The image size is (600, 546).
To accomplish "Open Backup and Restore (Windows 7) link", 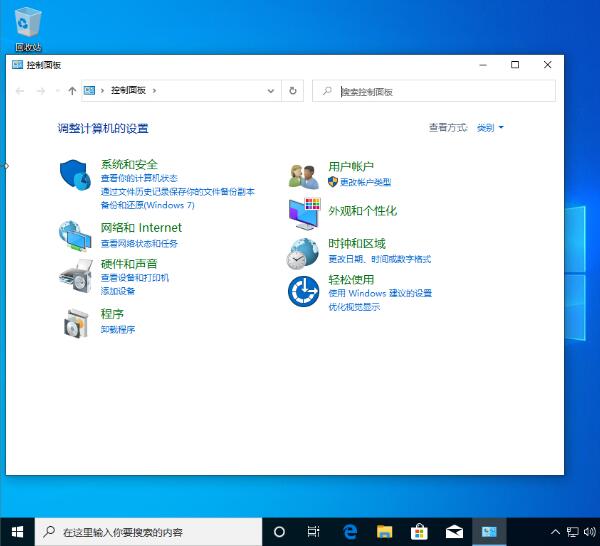I will [x=147, y=205].
